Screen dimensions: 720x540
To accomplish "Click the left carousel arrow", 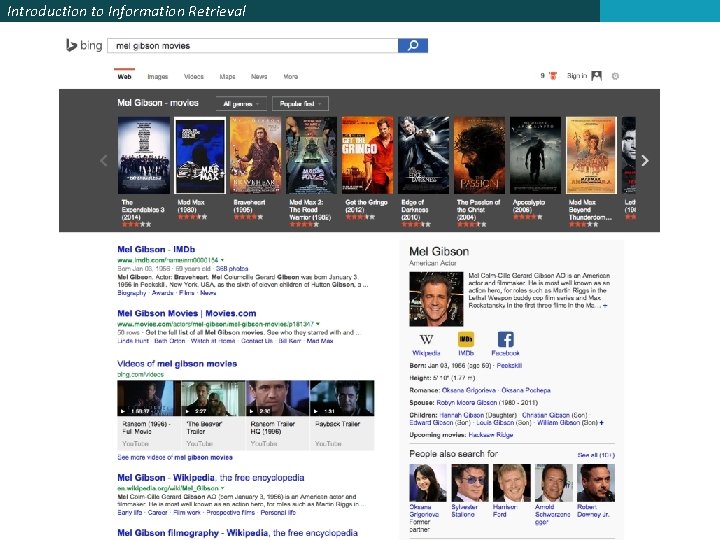I will [x=104, y=160].
